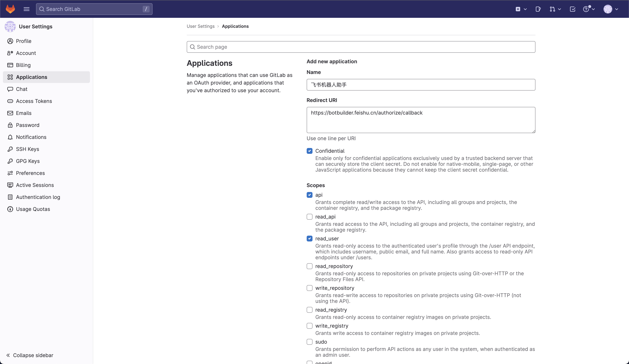Uncheck the api scope

click(x=310, y=195)
